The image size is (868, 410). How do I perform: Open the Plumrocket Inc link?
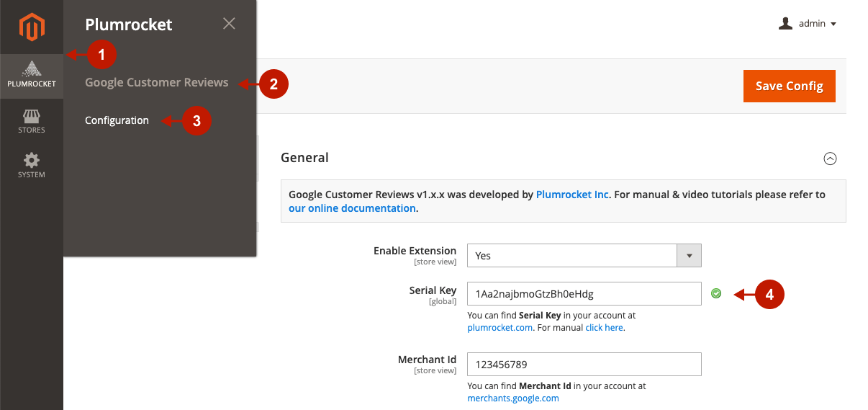[572, 195]
